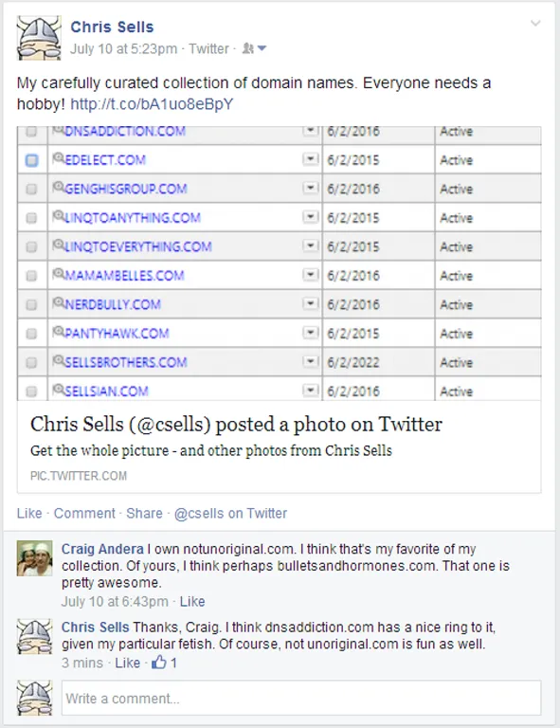Check the EDELECT.COM checkbox

pyautogui.click(x=31, y=160)
